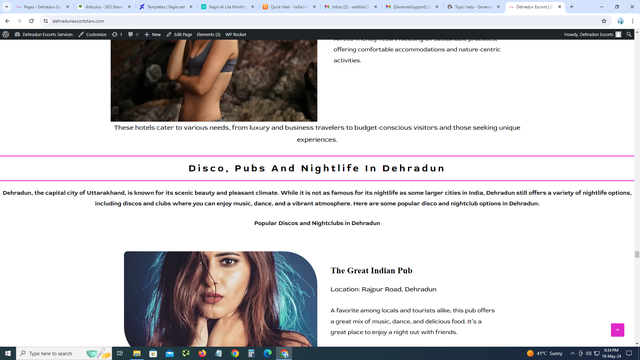The height and width of the screenshot is (360, 640).
Task: Open the Calculator taskbar icon
Action: [251, 353]
